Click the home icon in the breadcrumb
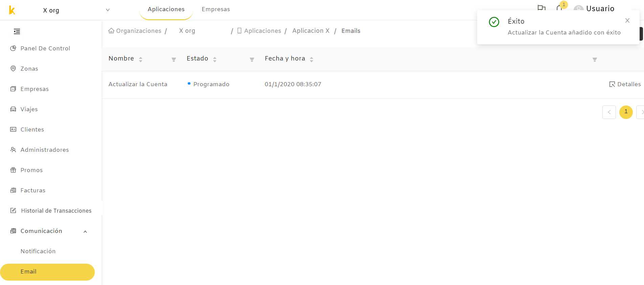The height and width of the screenshot is (285, 644). [x=111, y=31]
